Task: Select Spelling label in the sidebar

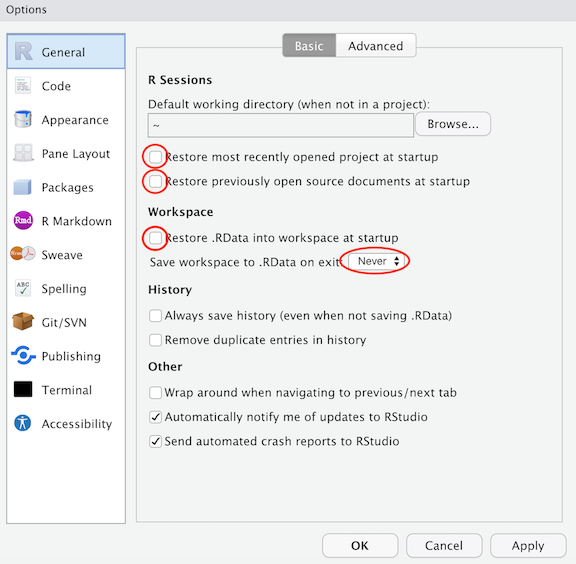Action: pyautogui.click(x=64, y=289)
